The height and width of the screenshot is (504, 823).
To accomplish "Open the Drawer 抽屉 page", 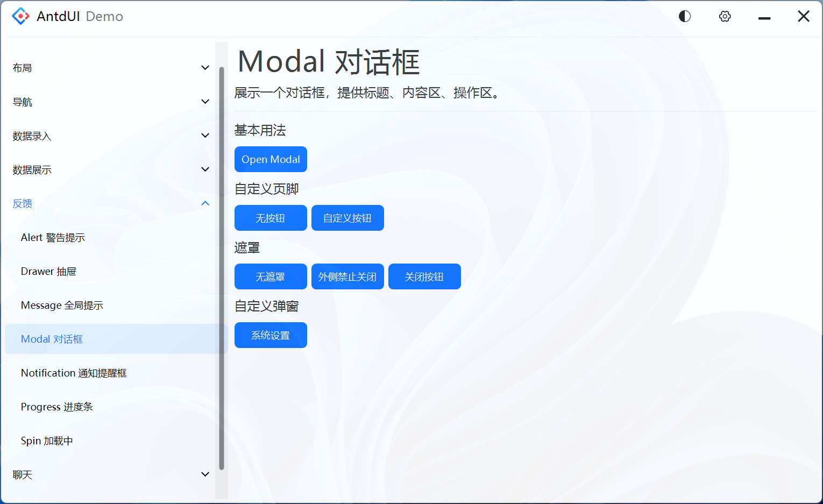I will (x=48, y=271).
